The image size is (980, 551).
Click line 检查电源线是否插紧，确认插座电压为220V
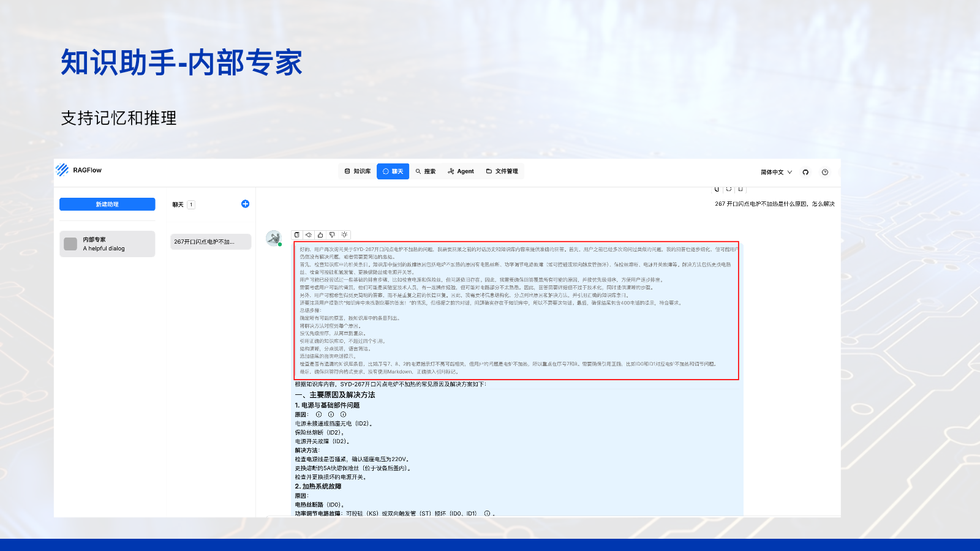[x=352, y=459]
